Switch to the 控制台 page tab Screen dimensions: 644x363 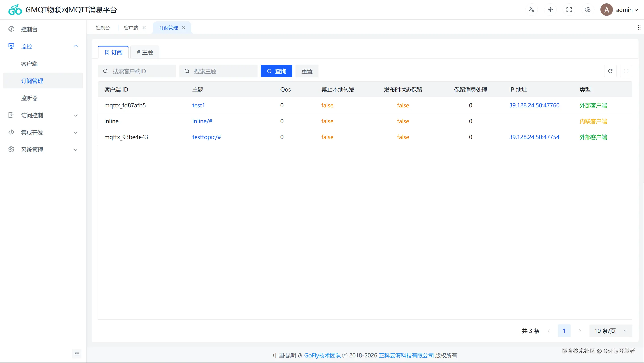tap(103, 28)
